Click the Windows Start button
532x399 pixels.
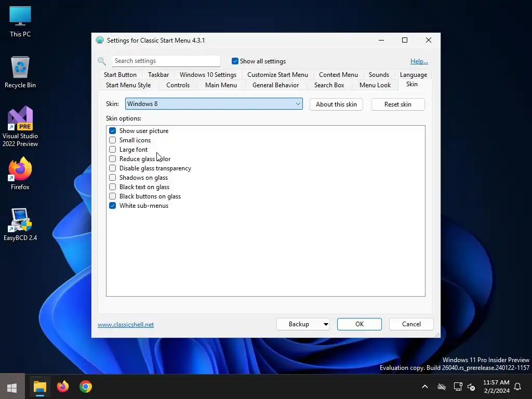12,388
